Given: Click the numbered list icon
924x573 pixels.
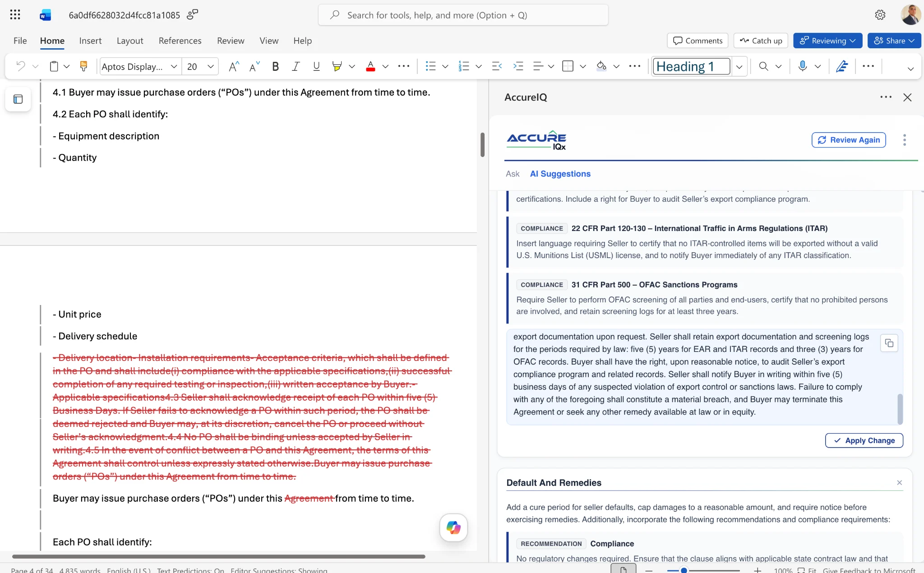Looking at the screenshot, I should coord(464,66).
